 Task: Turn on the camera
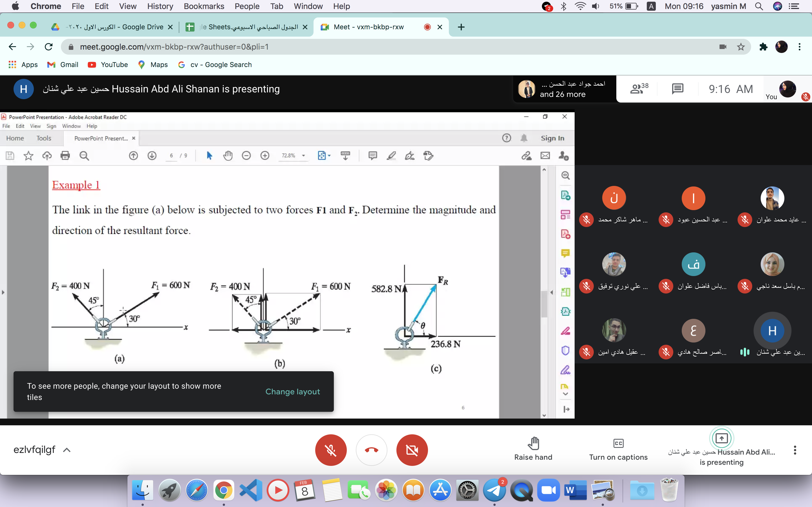point(412,450)
